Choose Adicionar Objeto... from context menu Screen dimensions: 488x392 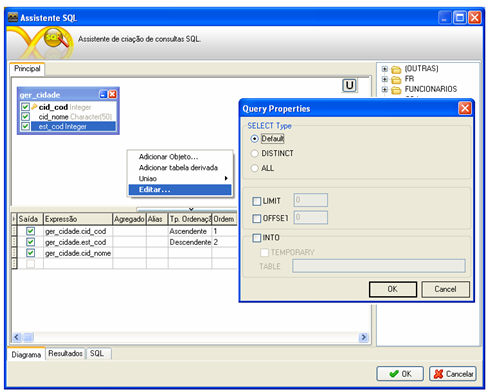coord(168,157)
